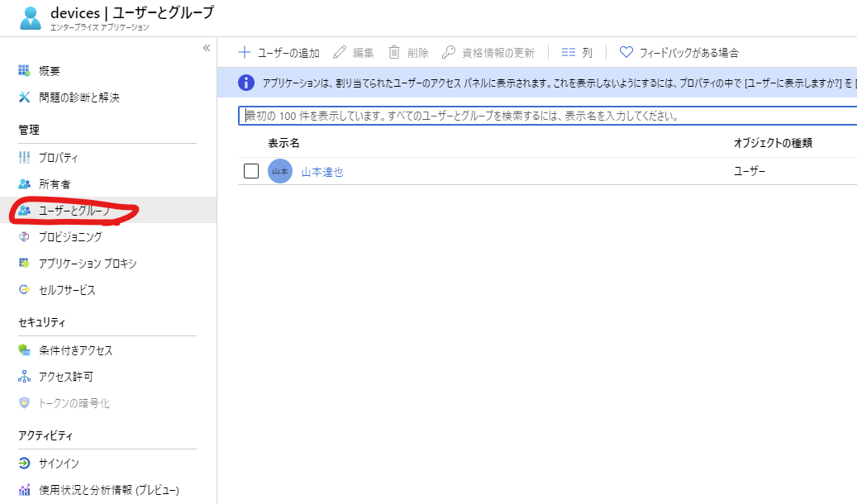
Task: Click the heart feedback icon
Action: (626, 53)
